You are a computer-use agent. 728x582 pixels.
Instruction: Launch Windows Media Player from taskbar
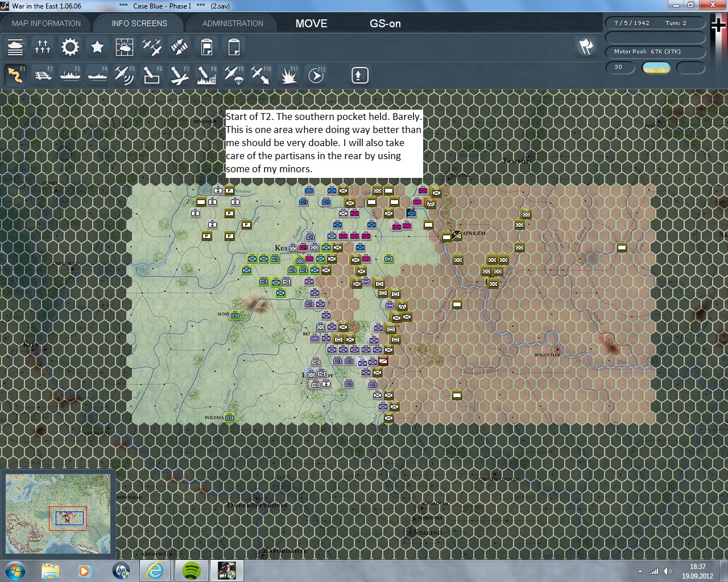click(x=85, y=570)
